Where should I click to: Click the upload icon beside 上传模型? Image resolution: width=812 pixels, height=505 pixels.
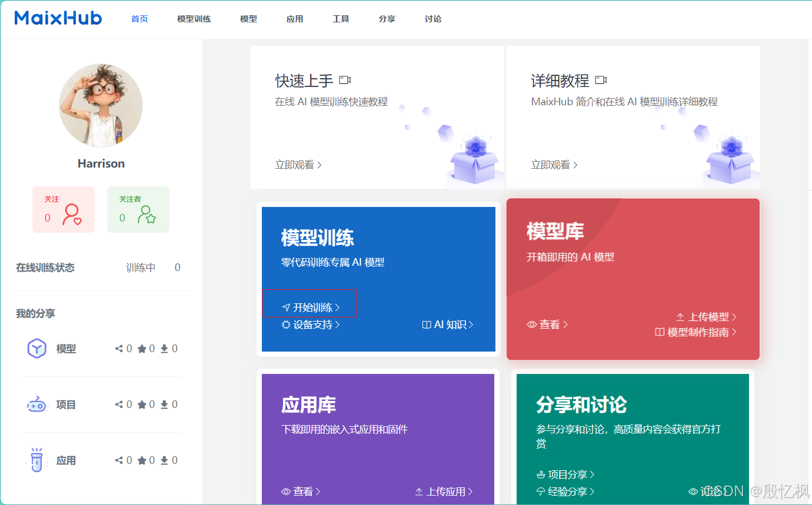coord(680,317)
